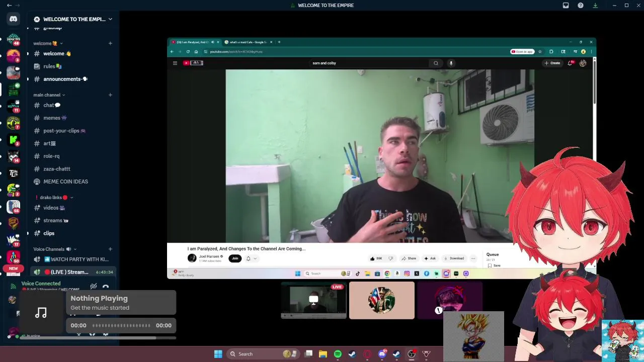Bookmark the page with the star icon
The height and width of the screenshot is (362, 644).
540,52
